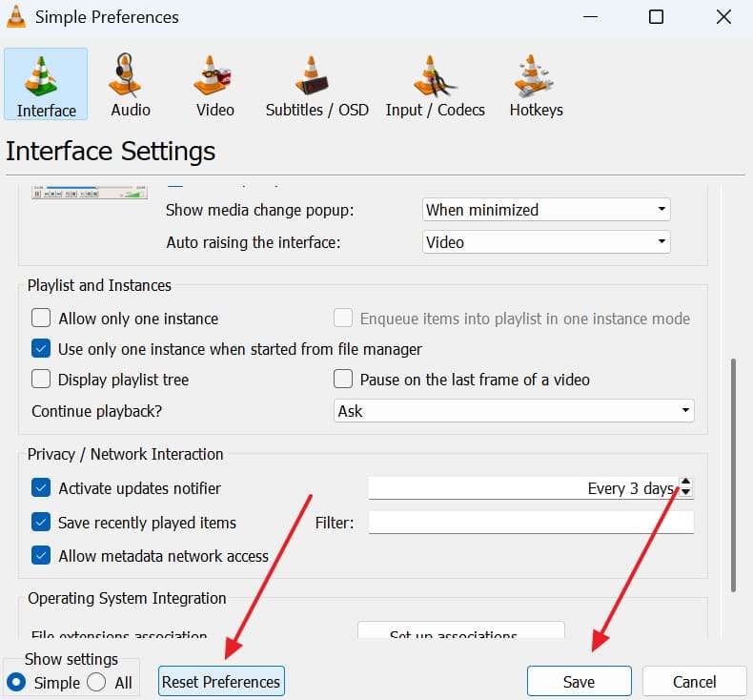Click the Playlist and Instances group label
Screen dimensions: 753x700
(99, 285)
